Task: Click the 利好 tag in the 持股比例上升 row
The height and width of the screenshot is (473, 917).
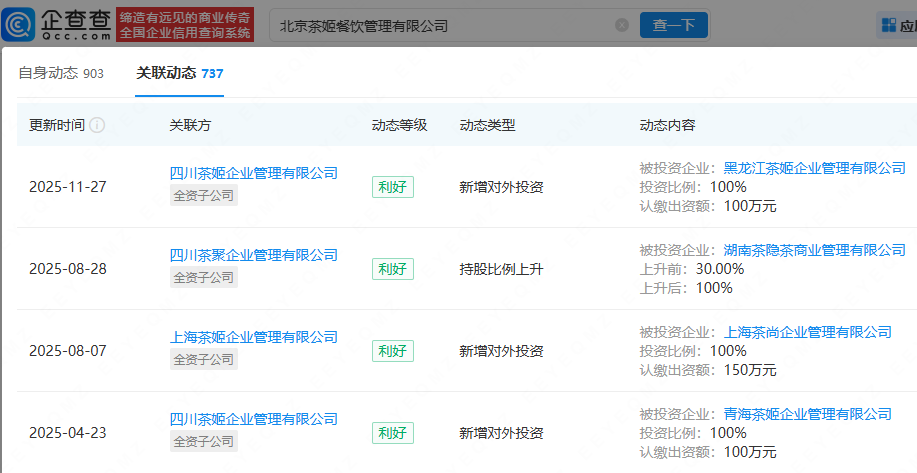Action: click(x=392, y=269)
